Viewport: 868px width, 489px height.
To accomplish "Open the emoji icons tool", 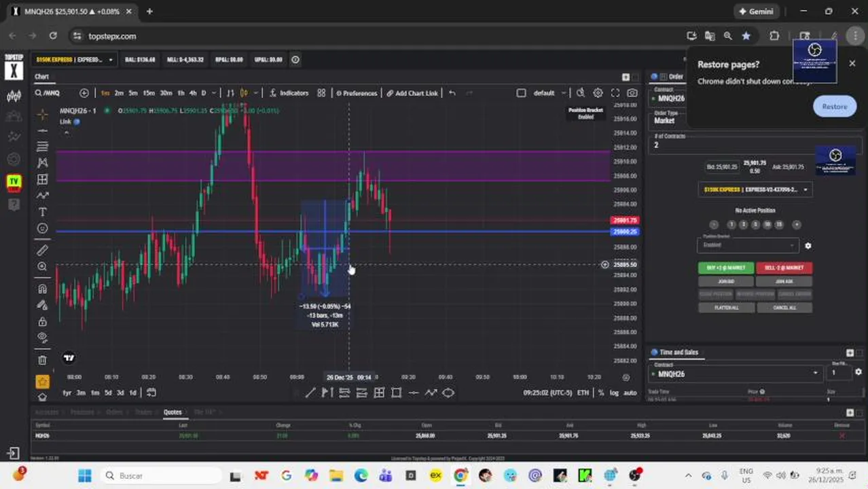I will click(x=42, y=228).
